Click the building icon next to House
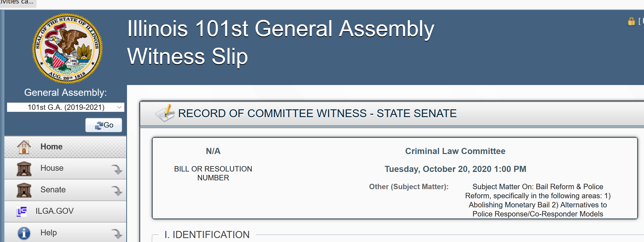Image resolution: width=644 pixels, height=242 pixels. click(24, 168)
